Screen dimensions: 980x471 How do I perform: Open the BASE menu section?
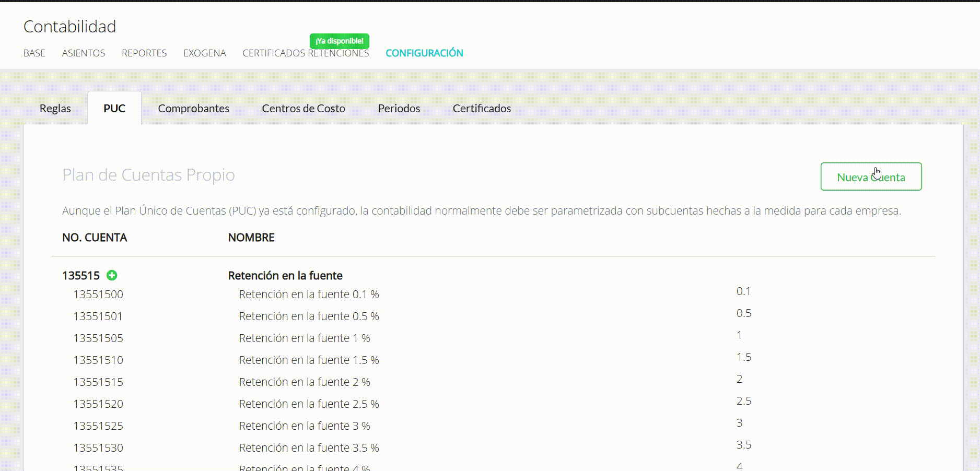pyautogui.click(x=34, y=53)
